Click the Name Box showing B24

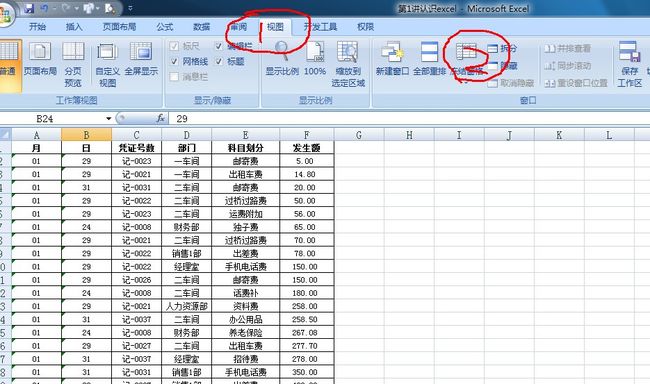pos(52,119)
